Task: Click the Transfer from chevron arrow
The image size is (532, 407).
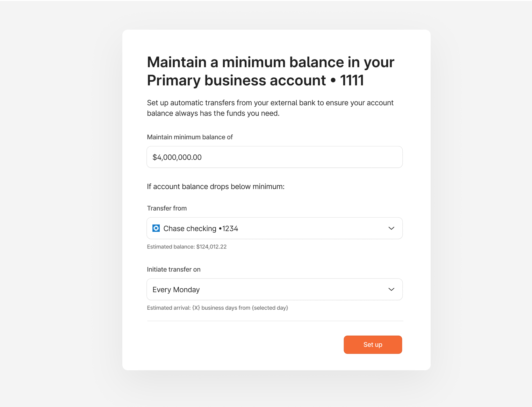Action: (x=391, y=228)
